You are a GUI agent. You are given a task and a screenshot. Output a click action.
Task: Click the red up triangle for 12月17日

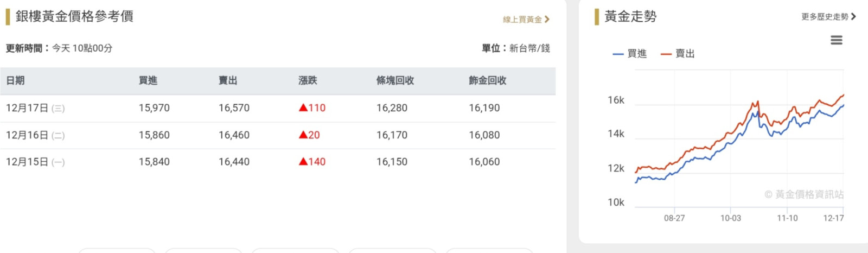(303, 108)
